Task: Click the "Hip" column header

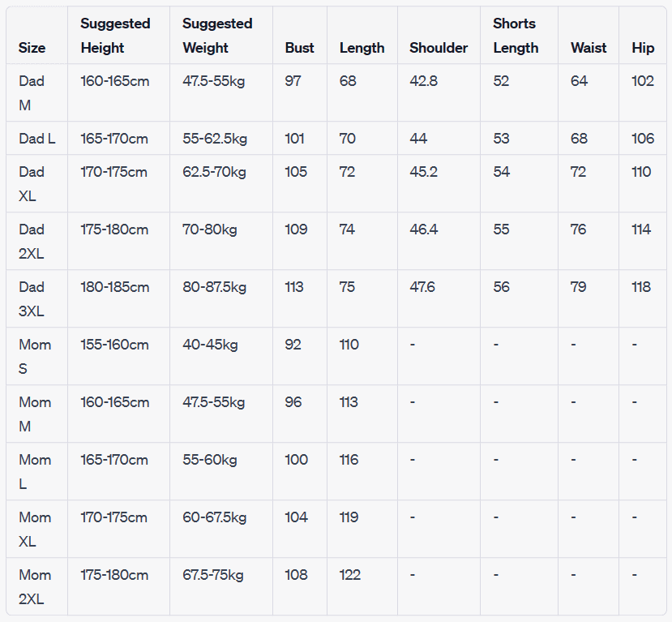Action: coord(643,48)
